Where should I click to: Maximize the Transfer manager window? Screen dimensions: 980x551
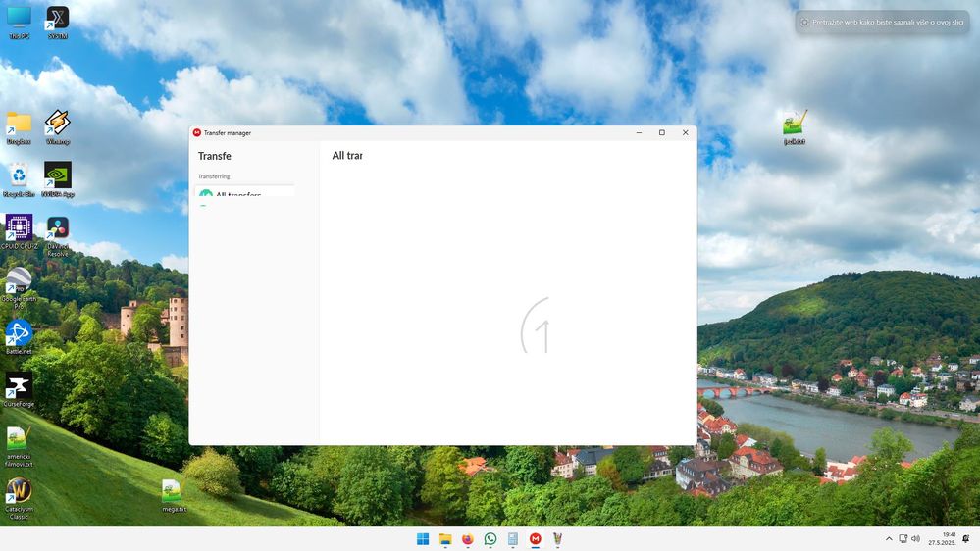tap(662, 132)
